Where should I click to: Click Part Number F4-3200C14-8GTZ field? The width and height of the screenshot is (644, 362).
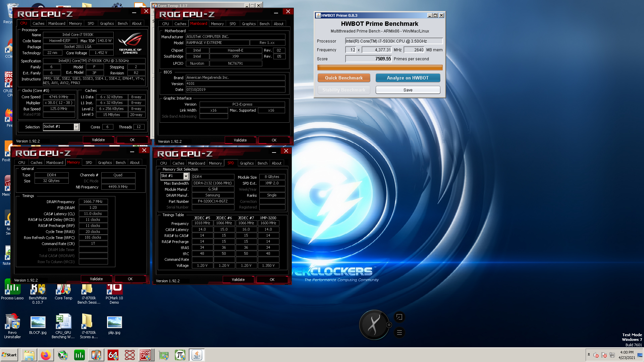(213, 201)
